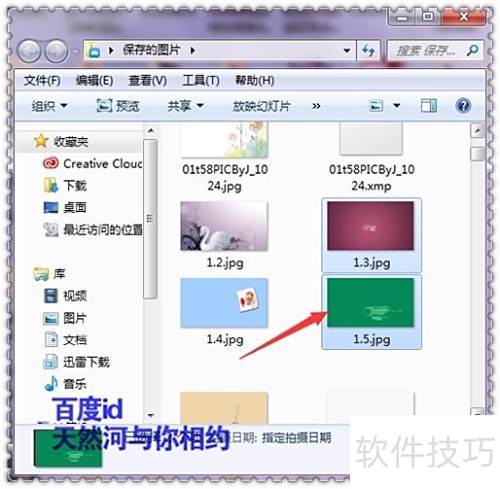Click the 音乐 note icon
Screen dimensions: 500x489
pyautogui.click(x=51, y=384)
